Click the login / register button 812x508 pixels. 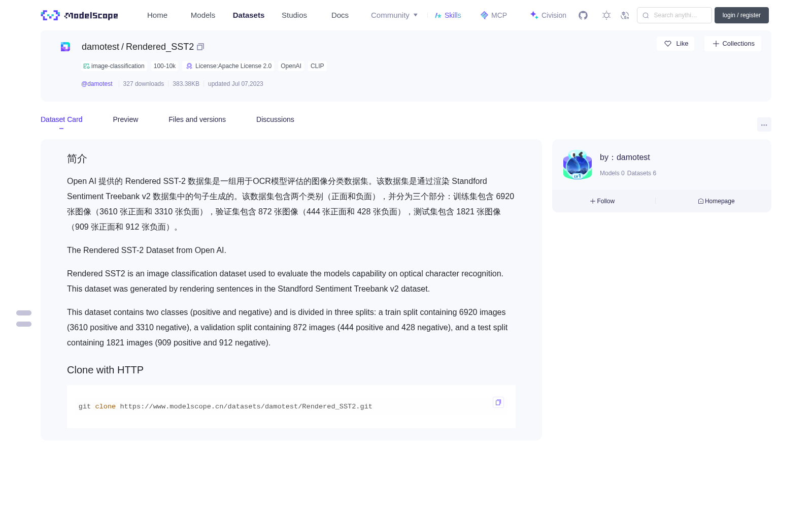pyautogui.click(x=741, y=15)
